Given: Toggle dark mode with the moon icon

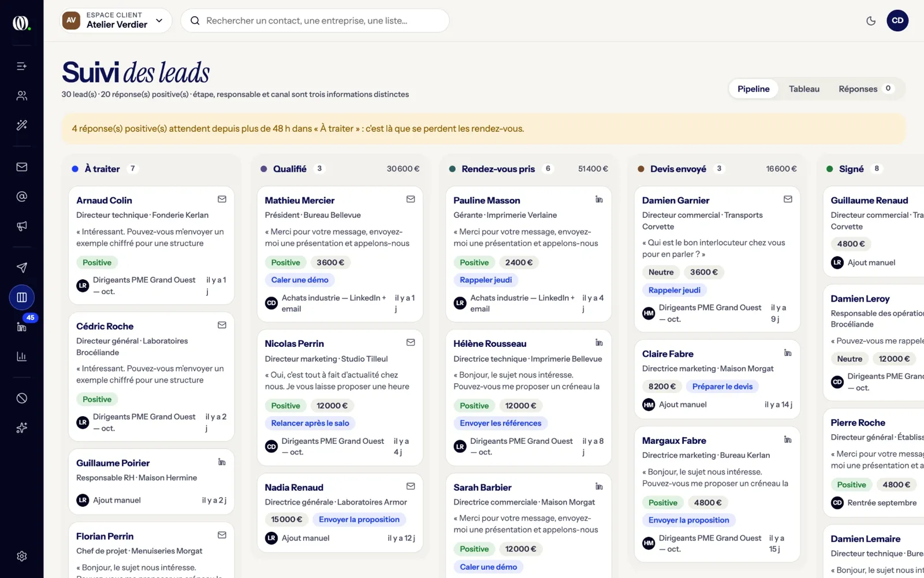Looking at the screenshot, I should pos(871,21).
